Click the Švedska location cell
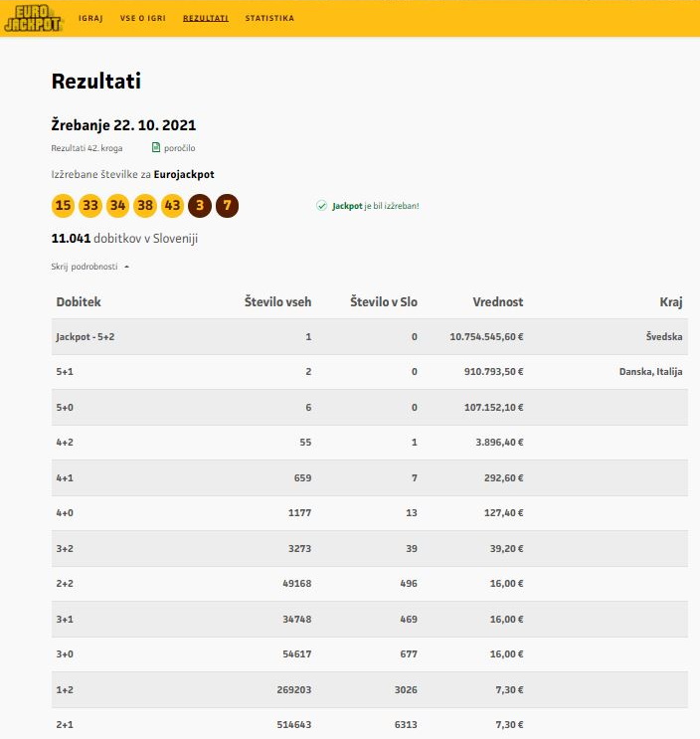The width and height of the screenshot is (700, 739). point(664,336)
